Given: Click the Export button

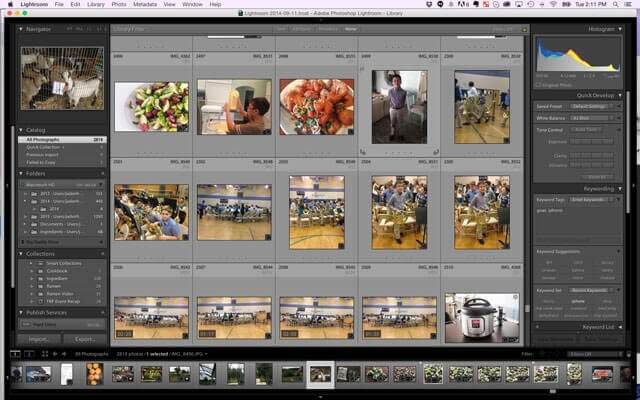Looking at the screenshot, I should point(86,339).
